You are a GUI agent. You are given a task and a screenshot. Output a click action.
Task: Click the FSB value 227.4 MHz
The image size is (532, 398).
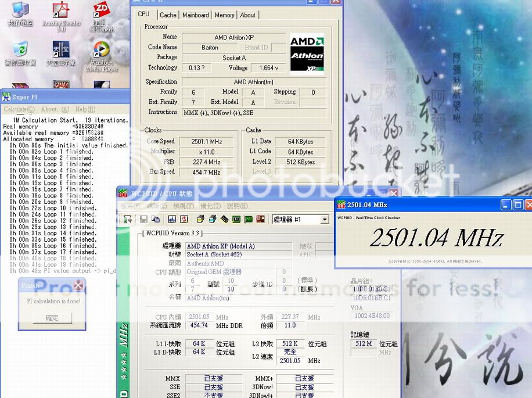pos(206,162)
